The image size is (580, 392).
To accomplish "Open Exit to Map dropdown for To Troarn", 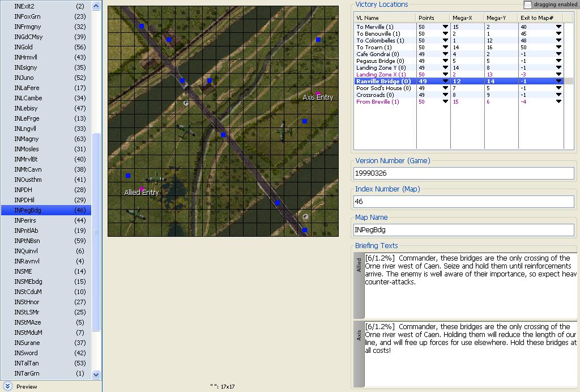I will pos(558,48).
